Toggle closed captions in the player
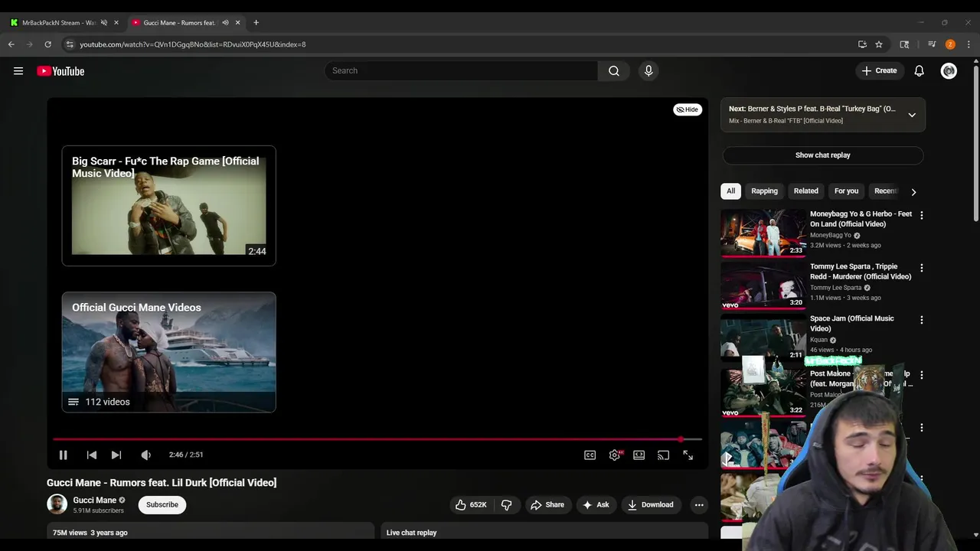This screenshot has height=551, width=980. click(590, 455)
